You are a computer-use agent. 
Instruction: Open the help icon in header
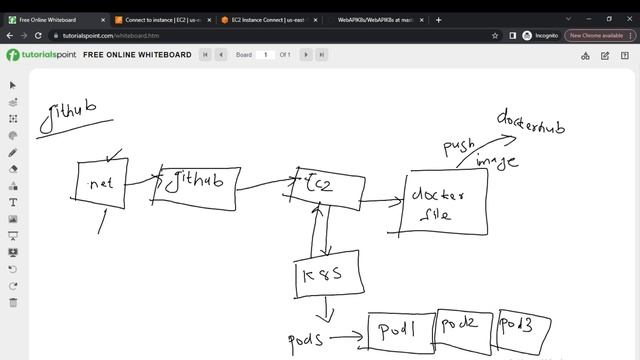(625, 56)
